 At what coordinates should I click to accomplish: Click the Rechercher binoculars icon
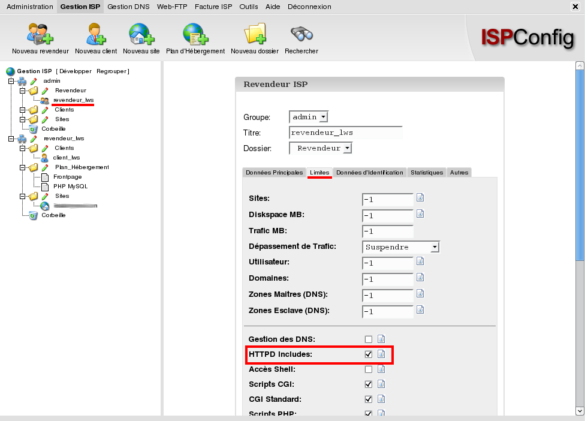click(x=301, y=34)
